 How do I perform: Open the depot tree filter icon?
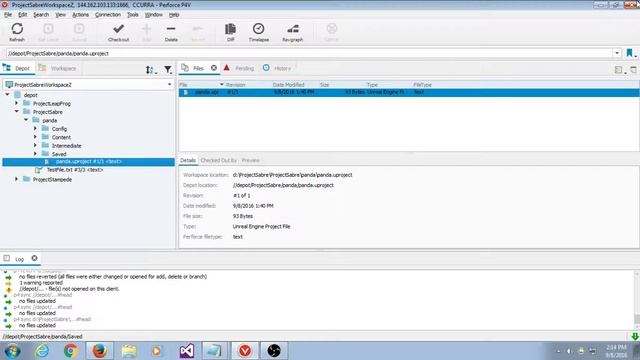168,70
